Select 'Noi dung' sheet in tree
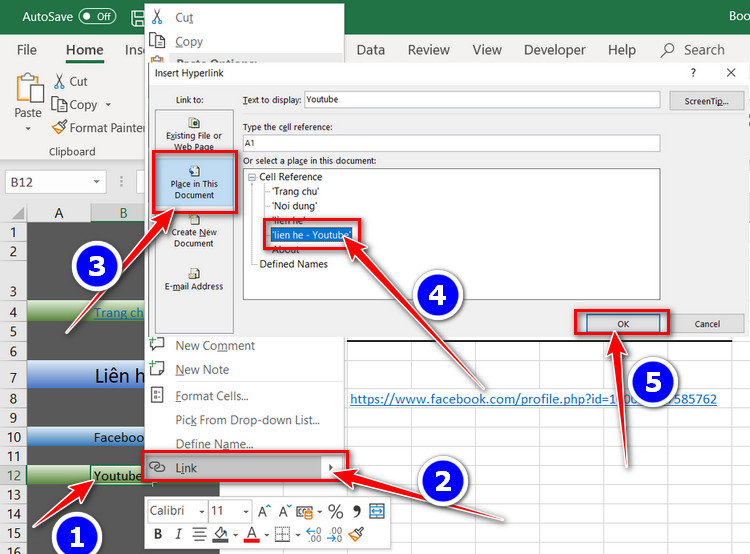The height and width of the screenshot is (554, 750). tap(294, 206)
